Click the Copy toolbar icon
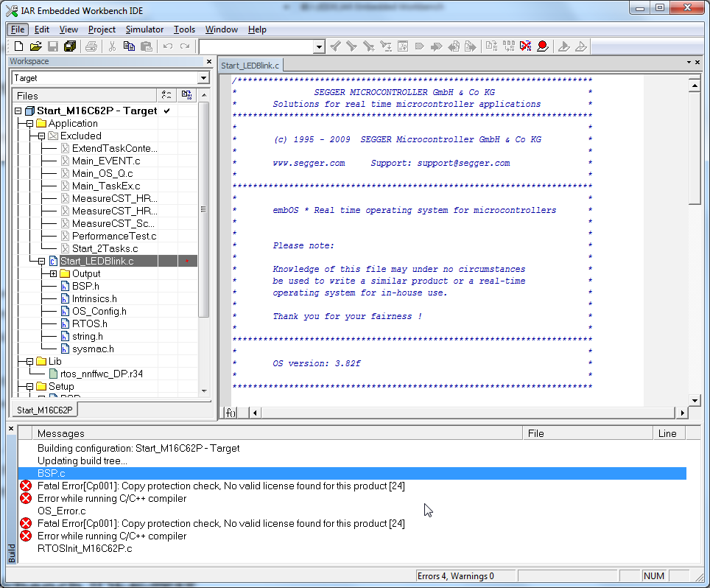This screenshot has height=588, width=710. coord(129,46)
